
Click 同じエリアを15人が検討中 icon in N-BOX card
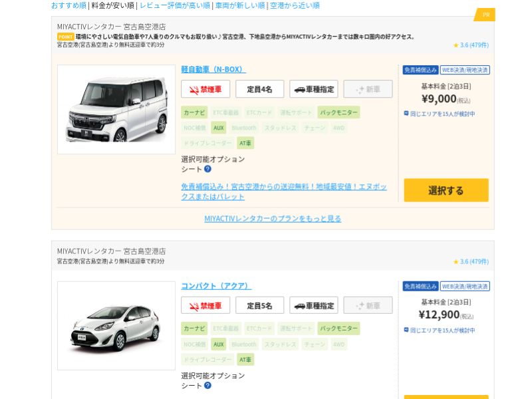click(406, 113)
